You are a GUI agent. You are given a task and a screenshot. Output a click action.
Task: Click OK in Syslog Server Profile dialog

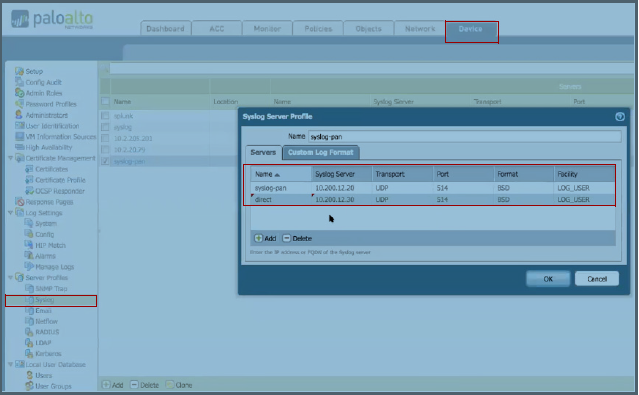tap(548, 279)
